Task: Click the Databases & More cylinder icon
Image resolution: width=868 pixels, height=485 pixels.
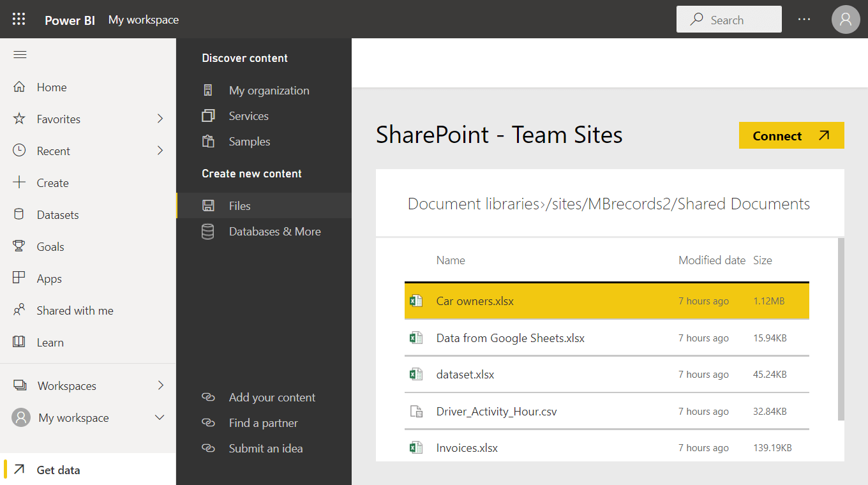Action: [208, 232]
